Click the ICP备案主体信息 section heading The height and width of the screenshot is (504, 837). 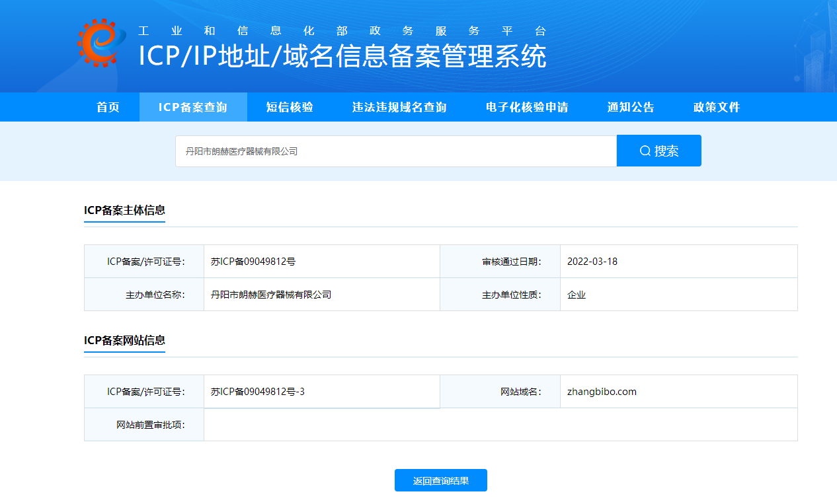pos(124,210)
